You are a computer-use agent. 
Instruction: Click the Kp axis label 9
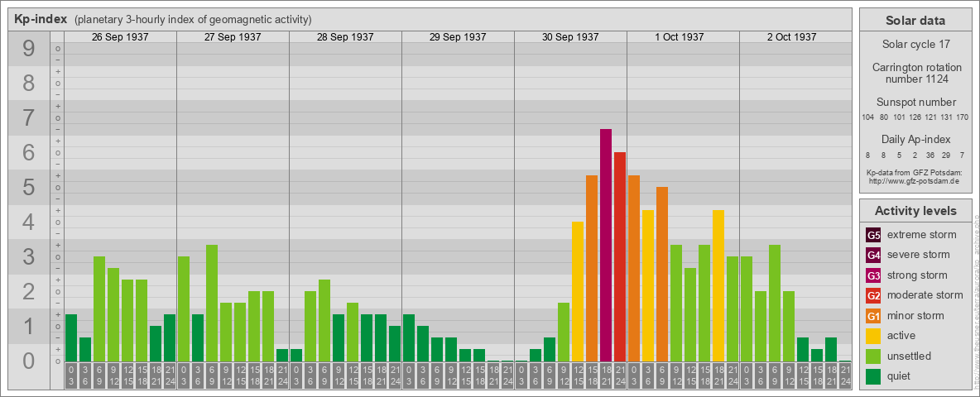[x=29, y=49]
